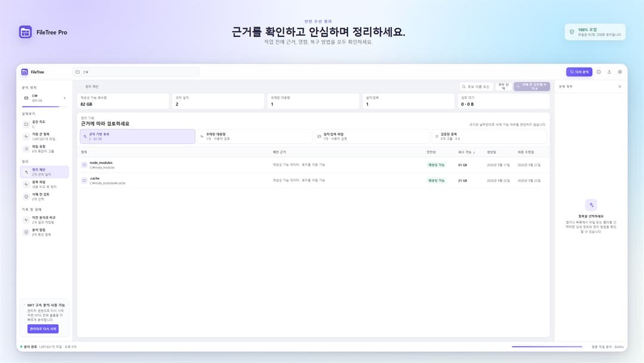Viewport: 644px width, 363px height.
Task: Click the 생성일 column header
Action: (x=491, y=152)
